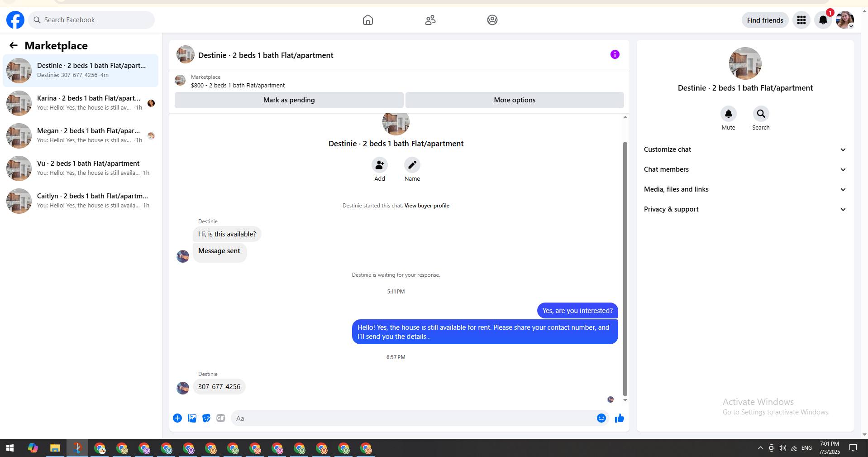
Task: Click the chat scrollbar up arrow
Action: pos(625,117)
